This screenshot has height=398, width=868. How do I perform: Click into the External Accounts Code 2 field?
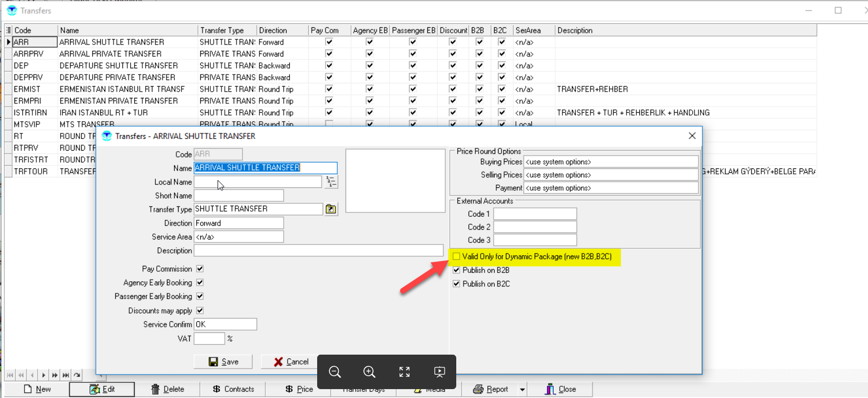tap(535, 227)
